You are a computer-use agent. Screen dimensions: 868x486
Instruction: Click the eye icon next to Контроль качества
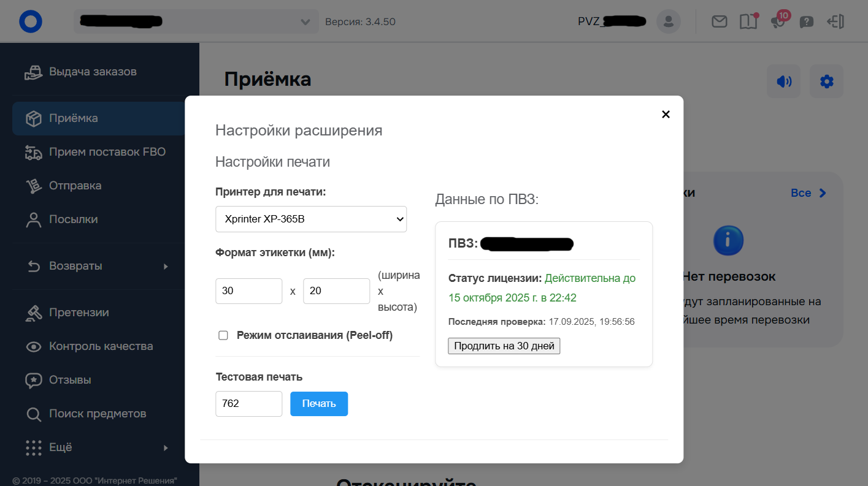(x=34, y=346)
